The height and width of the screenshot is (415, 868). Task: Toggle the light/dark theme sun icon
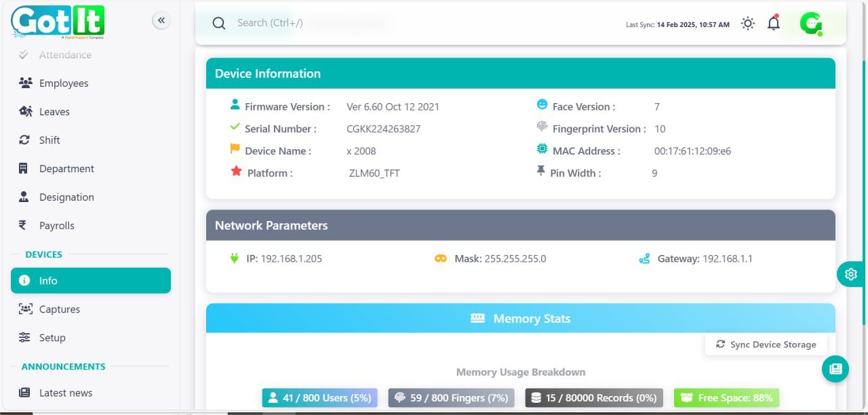tap(748, 24)
